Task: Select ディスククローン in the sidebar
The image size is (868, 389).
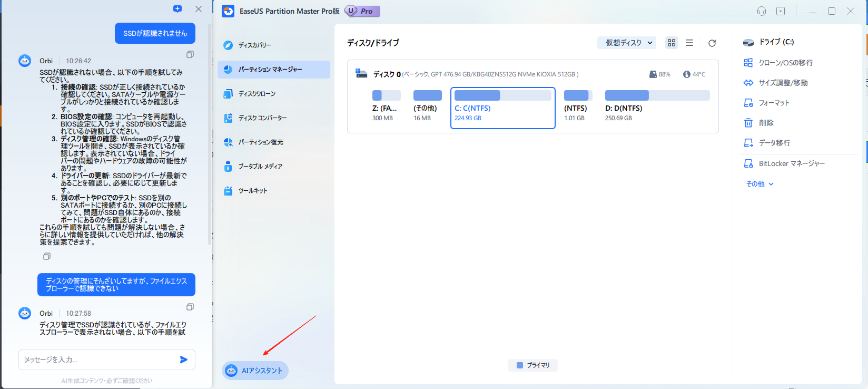Action: 257,94
